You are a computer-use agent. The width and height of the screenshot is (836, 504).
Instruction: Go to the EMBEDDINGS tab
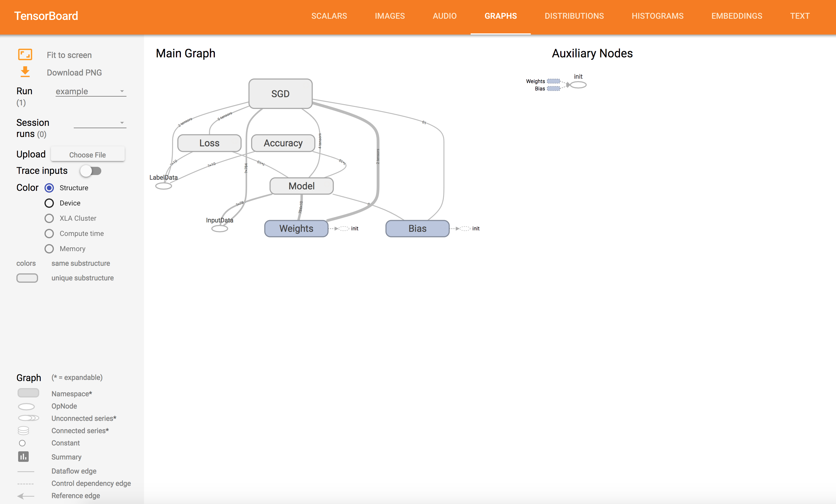point(736,16)
